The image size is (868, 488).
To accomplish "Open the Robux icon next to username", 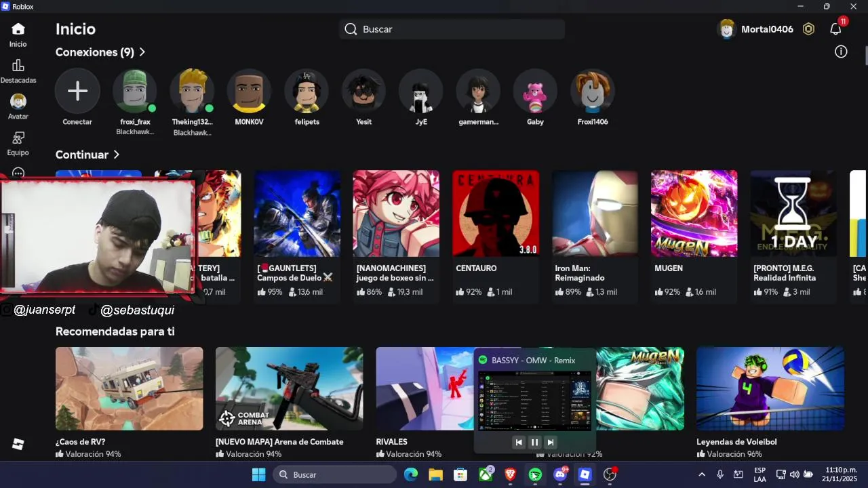I will pyautogui.click(x=808, y=29).
